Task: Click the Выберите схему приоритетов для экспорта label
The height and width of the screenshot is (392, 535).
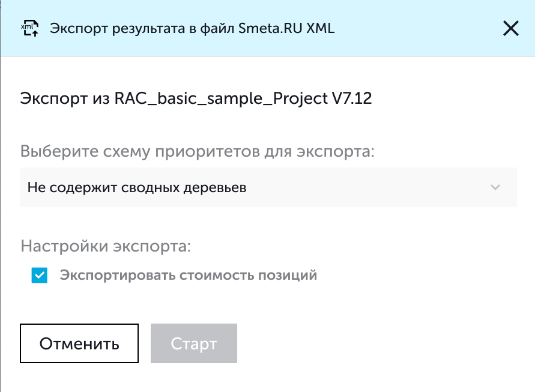Action: tap(198, 151)
